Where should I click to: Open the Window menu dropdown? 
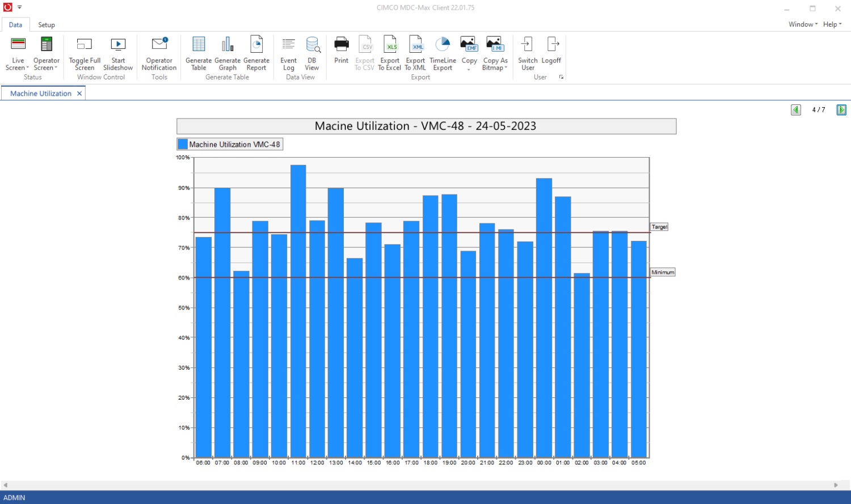pyautogui.click(x=803, y=24)
